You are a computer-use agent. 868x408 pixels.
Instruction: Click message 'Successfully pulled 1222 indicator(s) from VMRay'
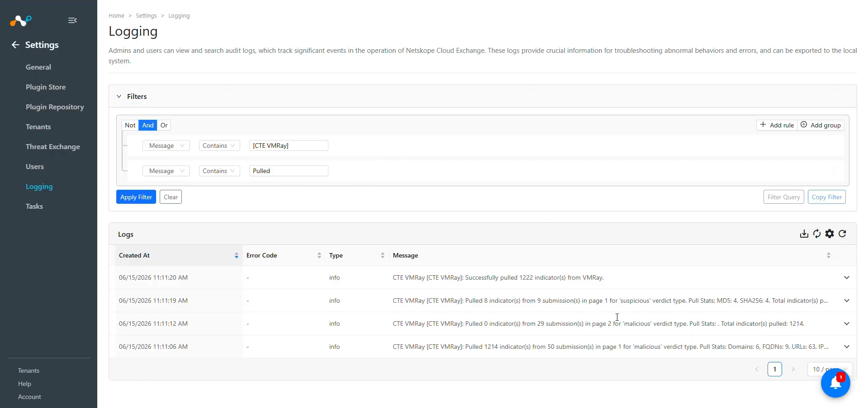tap(498, 277)
